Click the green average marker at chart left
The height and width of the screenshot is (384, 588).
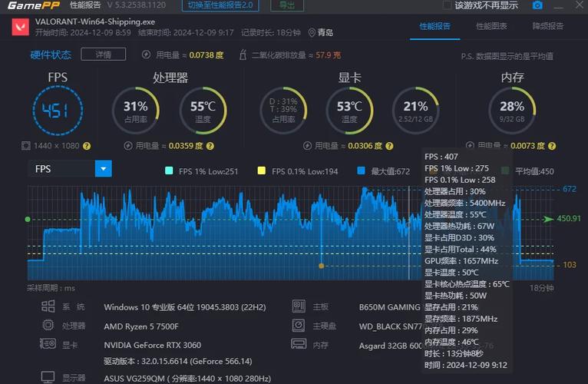point(28,219)
